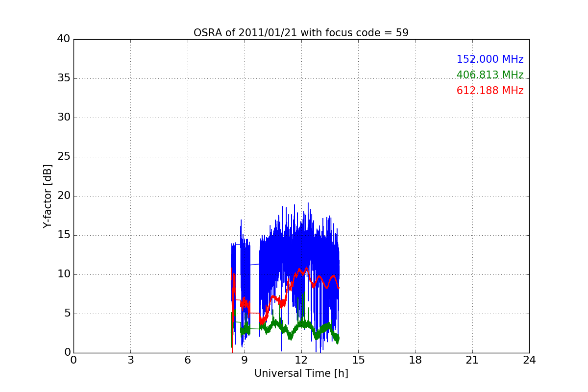Click the Y-factor [dB] axis label

point(48,196)
